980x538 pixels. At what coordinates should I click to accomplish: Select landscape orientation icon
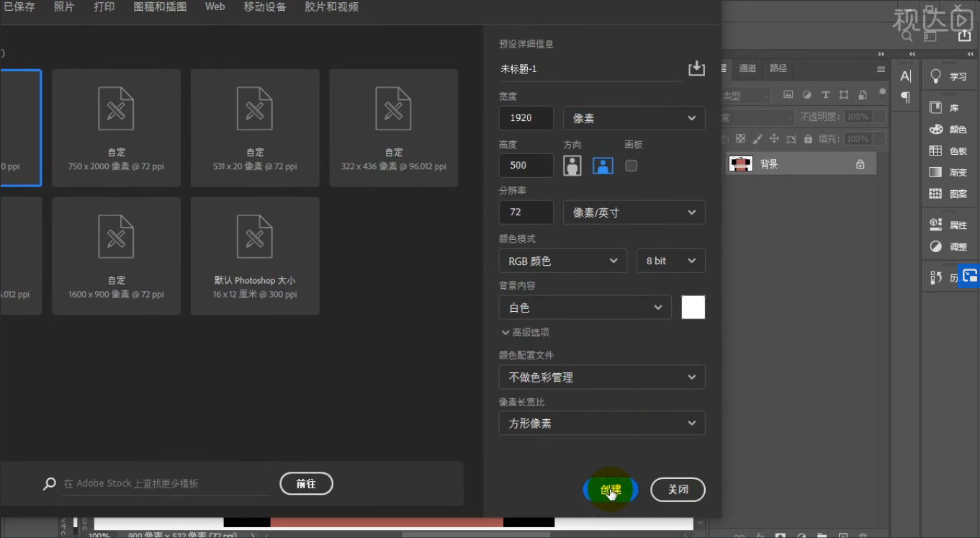coord(603,166)
